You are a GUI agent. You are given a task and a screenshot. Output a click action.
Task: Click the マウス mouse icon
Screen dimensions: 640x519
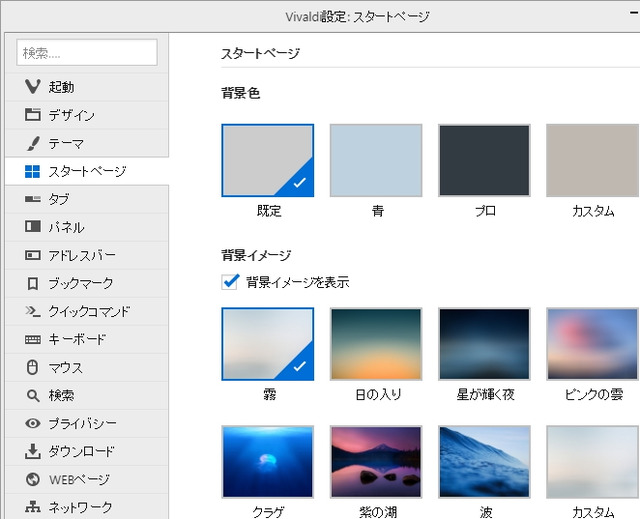point(33,367)
